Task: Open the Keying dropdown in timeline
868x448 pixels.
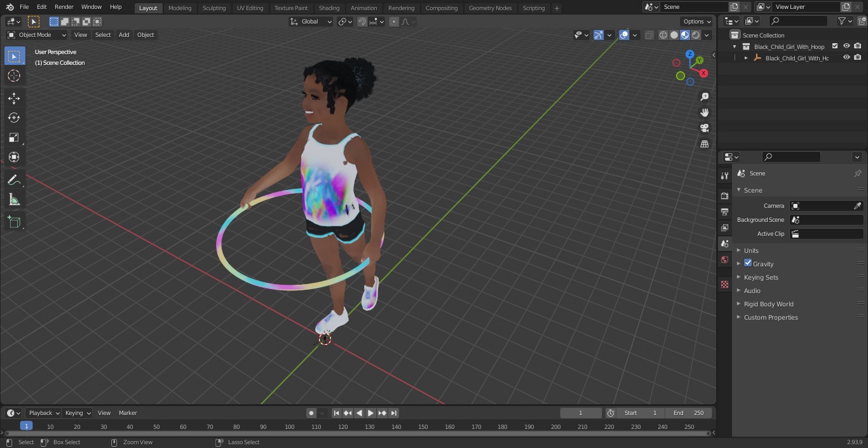Action: 78,413
